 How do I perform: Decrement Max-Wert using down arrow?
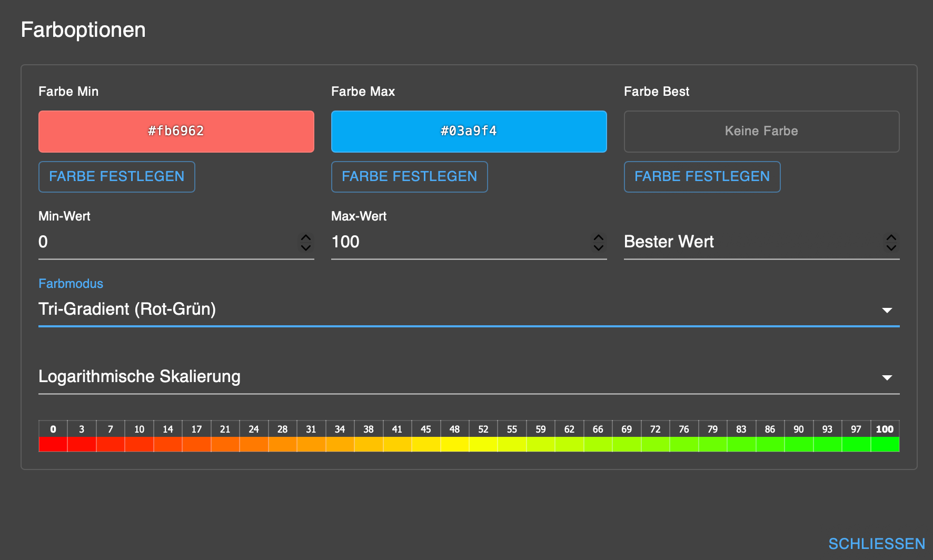599,247
